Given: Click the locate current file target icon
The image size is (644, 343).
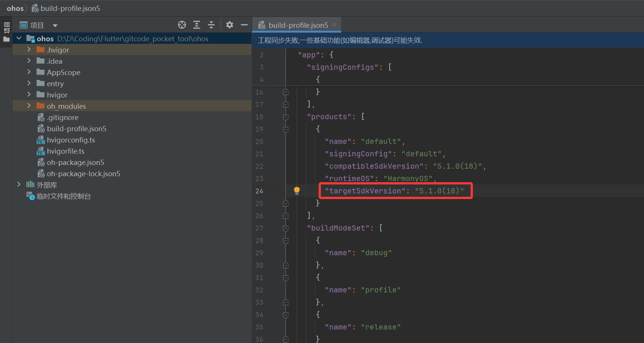Looking at the screenshot, I should coord(182,25).
